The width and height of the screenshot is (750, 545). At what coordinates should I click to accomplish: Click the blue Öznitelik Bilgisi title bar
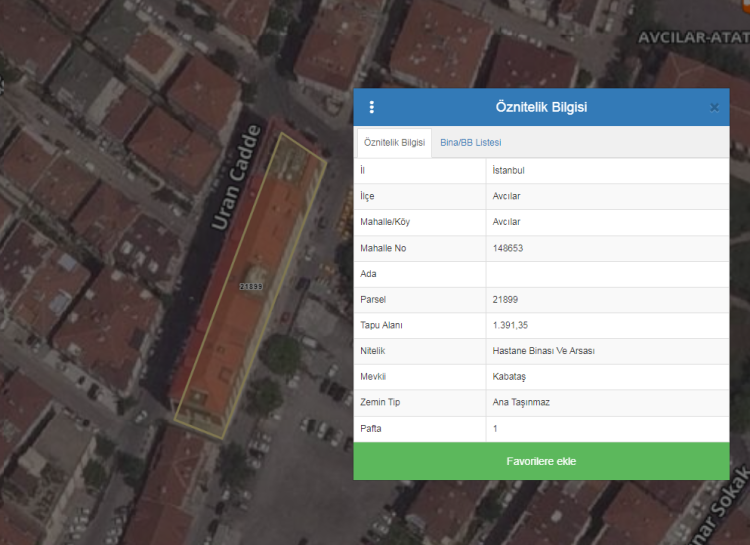(541, 107)
